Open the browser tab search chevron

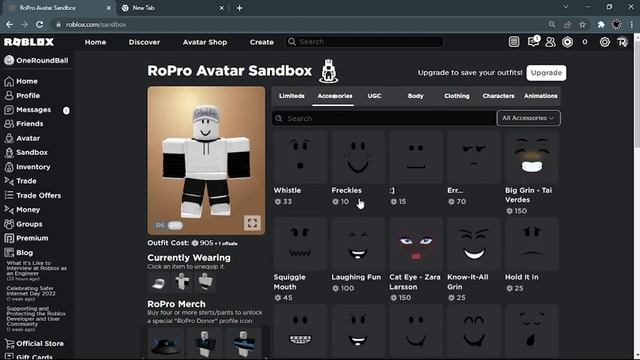[x=565, y=7]
